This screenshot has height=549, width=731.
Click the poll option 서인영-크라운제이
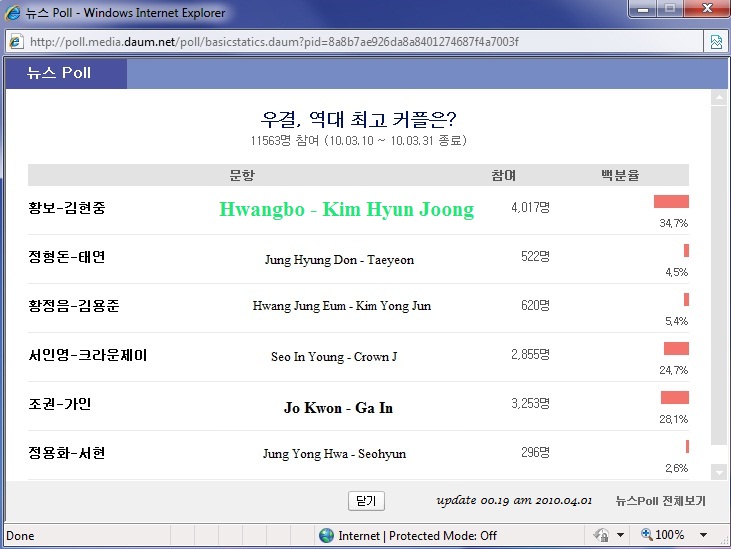click(x=88, y=355)
